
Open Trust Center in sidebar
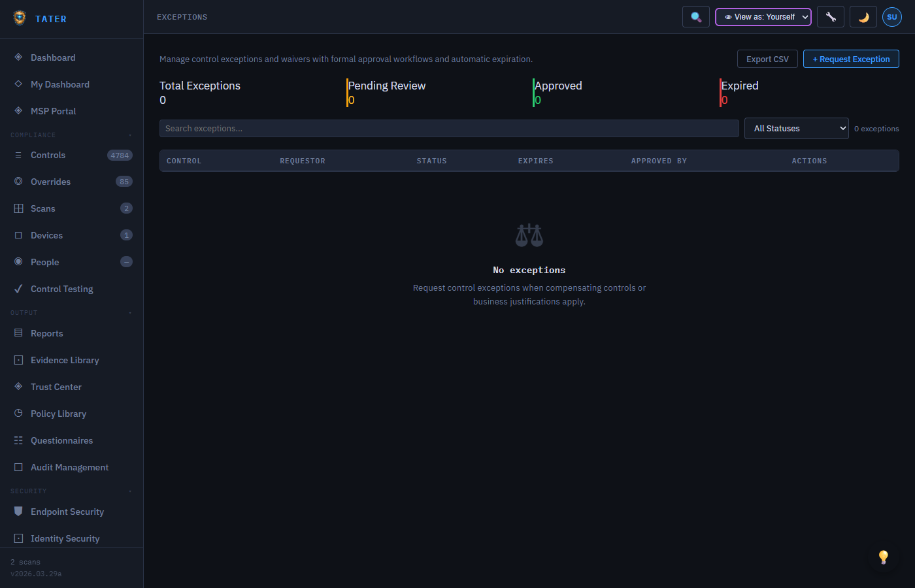72,387
